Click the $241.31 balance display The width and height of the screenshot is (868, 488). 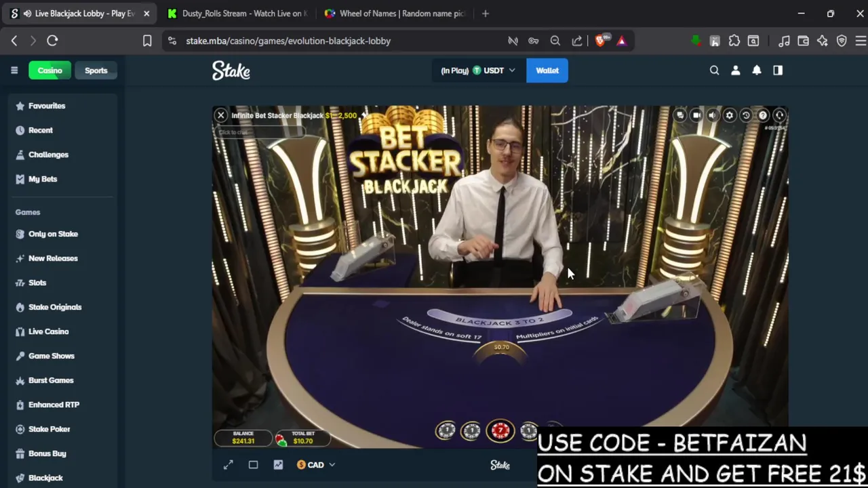click(243, 438)
